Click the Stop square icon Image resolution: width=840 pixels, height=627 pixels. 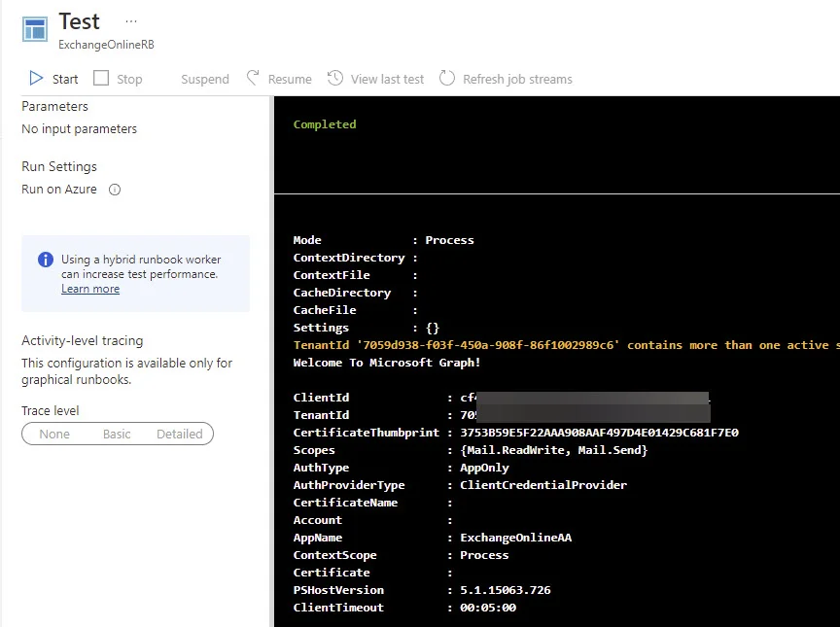(x=101, y=78)
